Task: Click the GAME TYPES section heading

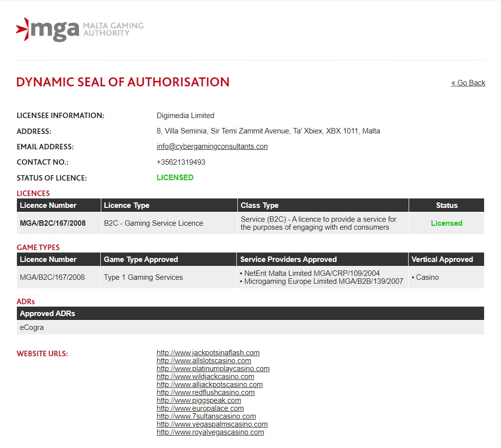Action: 38,248
